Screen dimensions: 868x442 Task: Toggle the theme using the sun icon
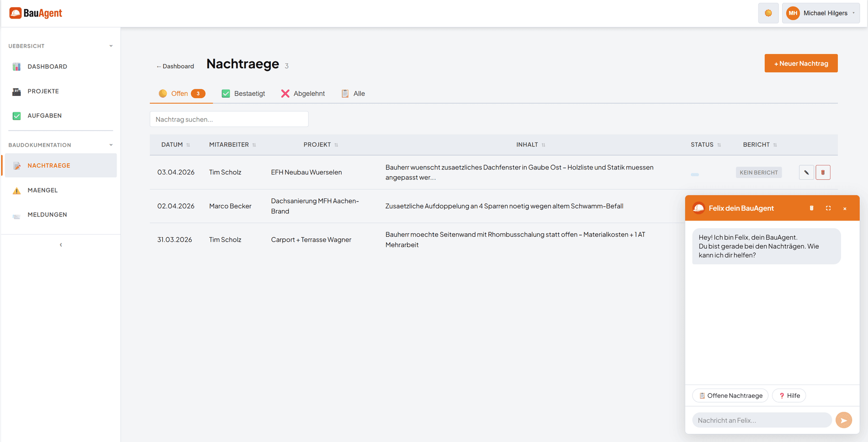point(768,13)
